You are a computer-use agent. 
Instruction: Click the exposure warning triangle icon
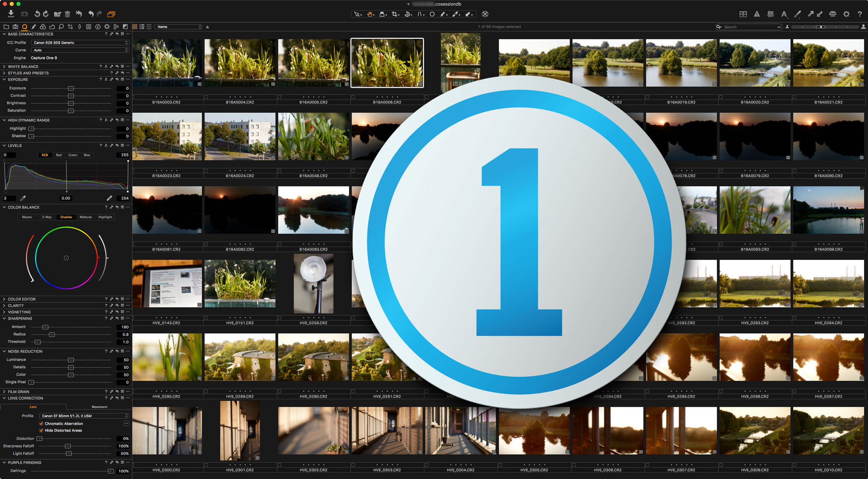coord(757,14)
